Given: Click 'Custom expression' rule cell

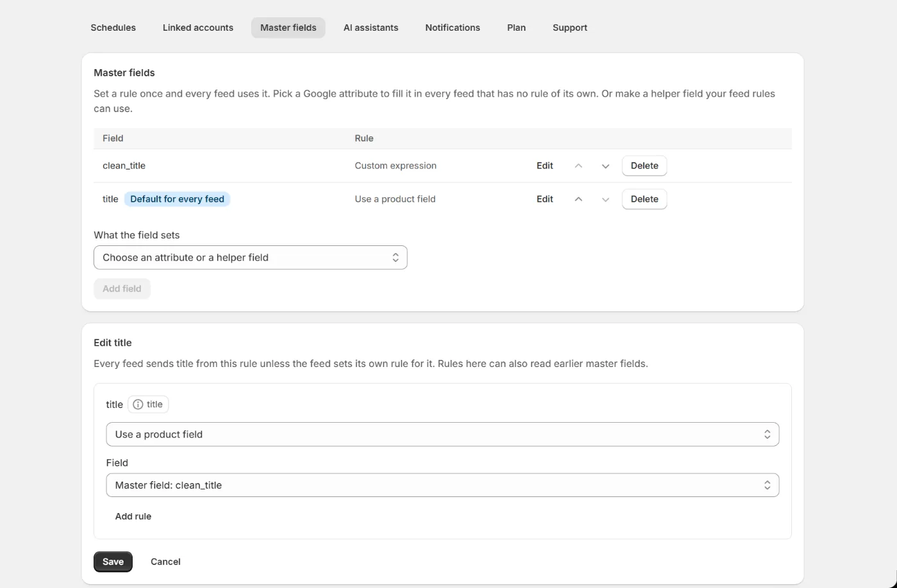Looking at the screenshot, I should click(395, 166).
